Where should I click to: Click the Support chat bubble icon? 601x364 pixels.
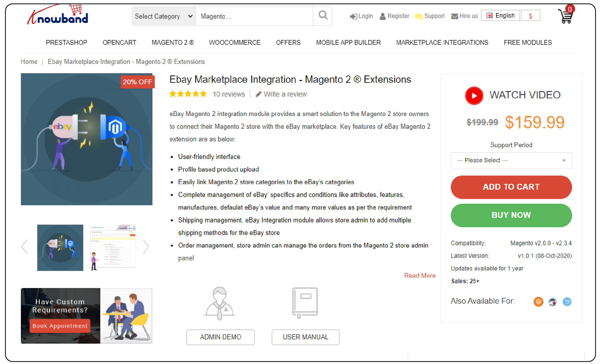click(419, 17)
